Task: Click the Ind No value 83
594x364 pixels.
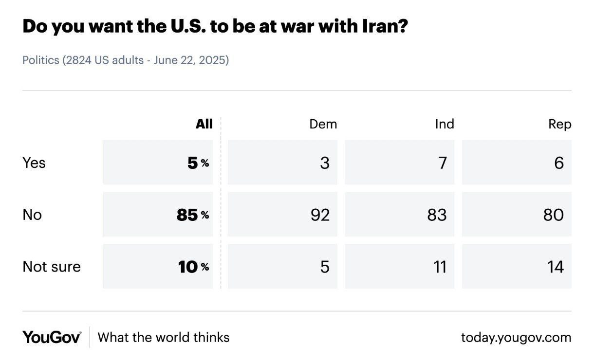Action: pyautogui.click(x=437, y=215)
